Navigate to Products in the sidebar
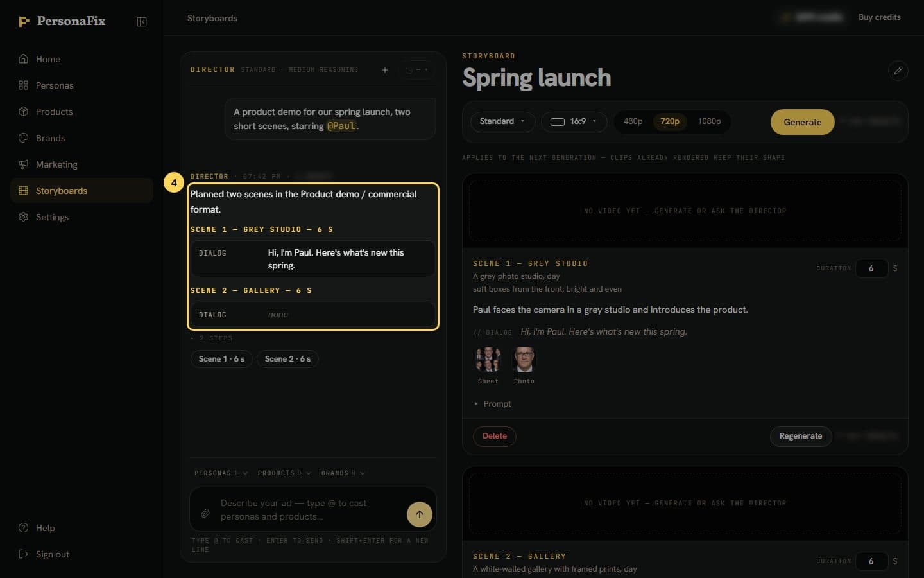 [82, 112]
